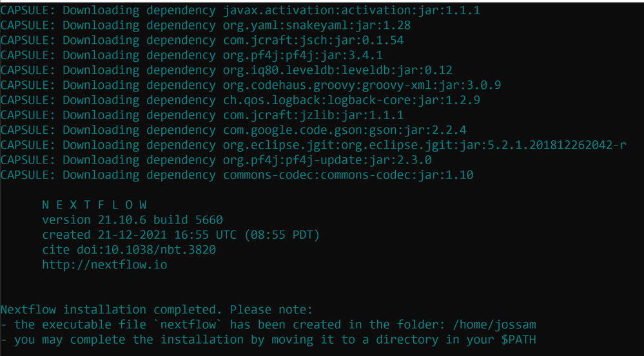The height and width of the screenshot is (356, 644).
Task: Click the groovy-xml:jar:3.0.9 dependency text
Action: [x=431, y=86]
